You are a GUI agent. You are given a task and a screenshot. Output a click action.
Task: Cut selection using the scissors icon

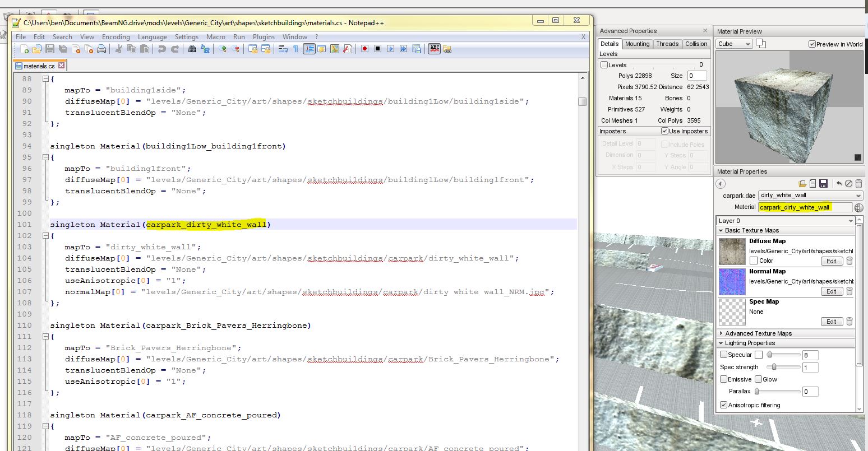118,49
